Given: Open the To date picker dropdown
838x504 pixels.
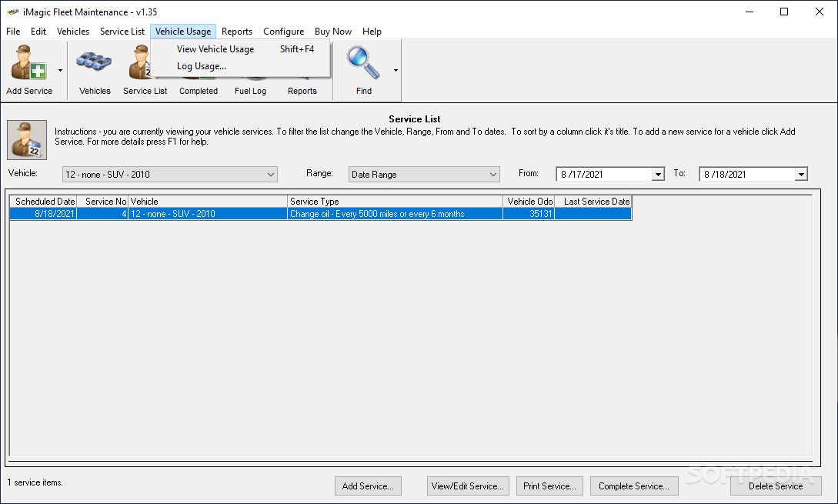Looking at the screenshot, I should pyautogui.click(x=801, y=174).
